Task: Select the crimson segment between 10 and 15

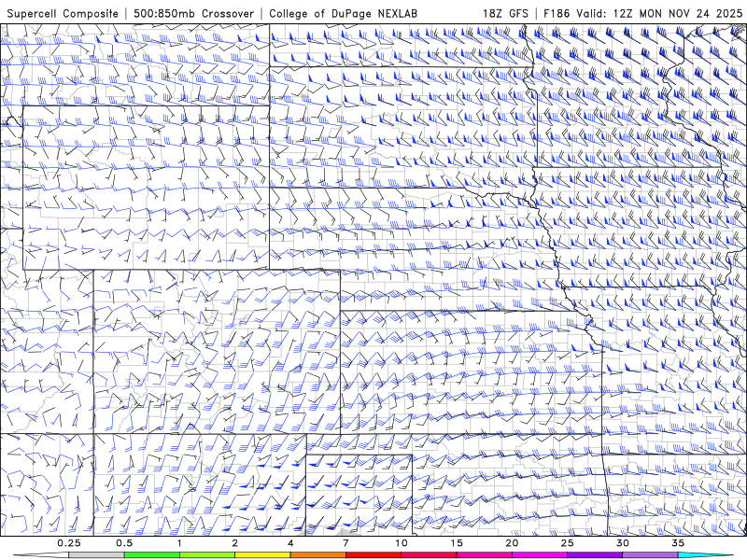Action: click(x=429, y=555)
